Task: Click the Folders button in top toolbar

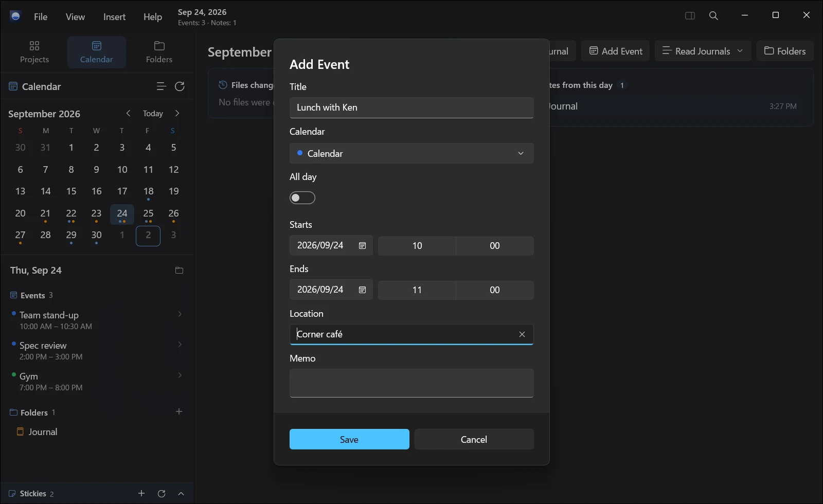Action: pyautogui.click(x=785, y=51)
